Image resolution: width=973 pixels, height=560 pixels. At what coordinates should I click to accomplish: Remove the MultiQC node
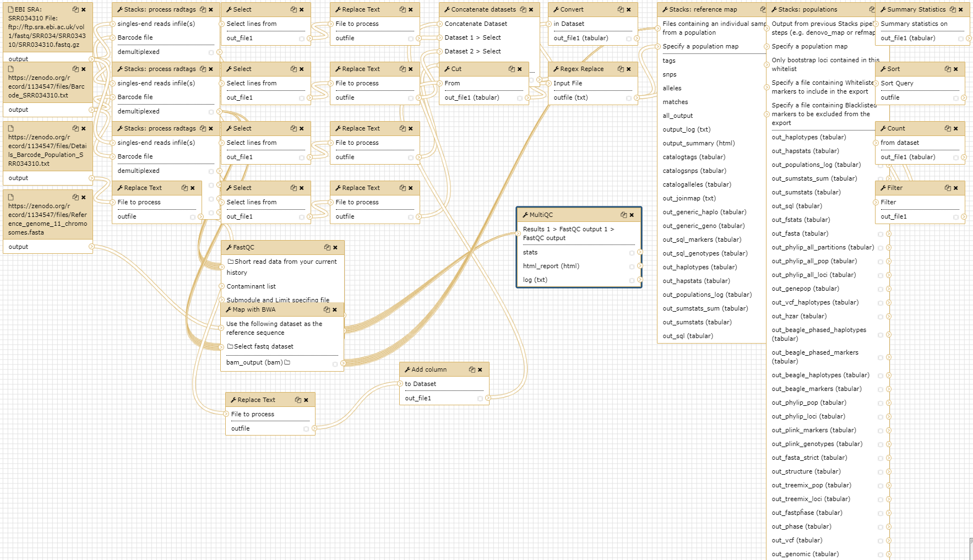(x=632, y=215)
